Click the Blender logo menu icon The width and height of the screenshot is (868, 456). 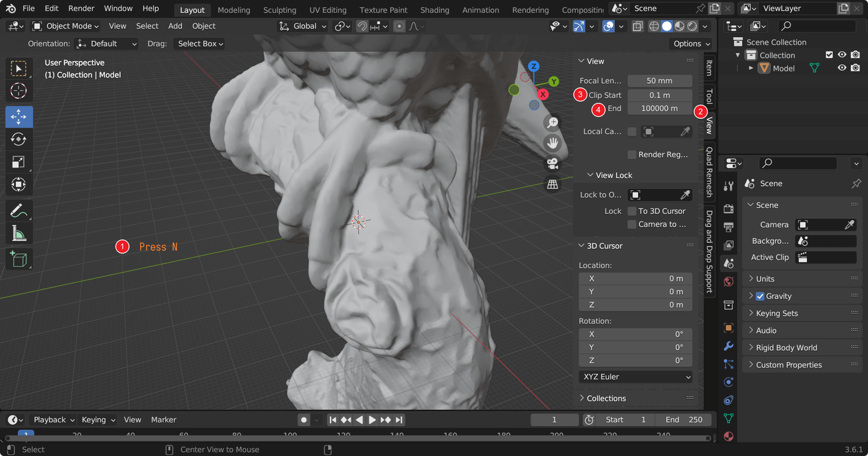pyautogui.click(x=10, y=9)
